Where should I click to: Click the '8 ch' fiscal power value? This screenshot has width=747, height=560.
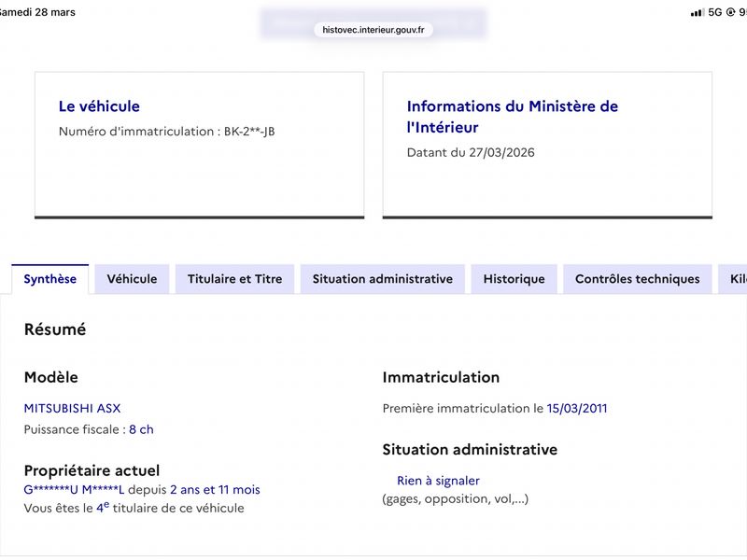[142, 429]
